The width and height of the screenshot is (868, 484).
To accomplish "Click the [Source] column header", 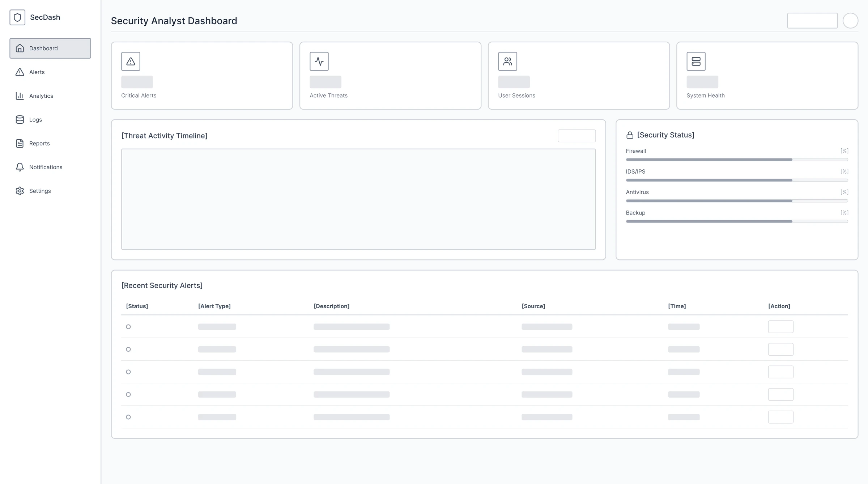I will pyautogui.click(x=533, y=306).
